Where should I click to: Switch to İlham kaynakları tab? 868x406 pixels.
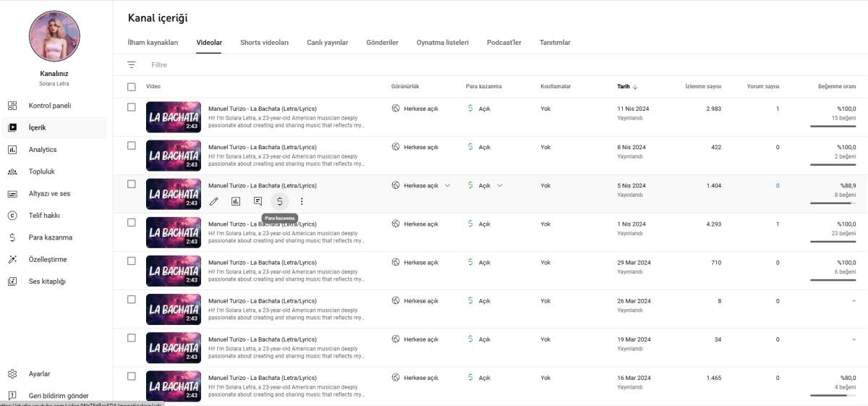point(153,43)
